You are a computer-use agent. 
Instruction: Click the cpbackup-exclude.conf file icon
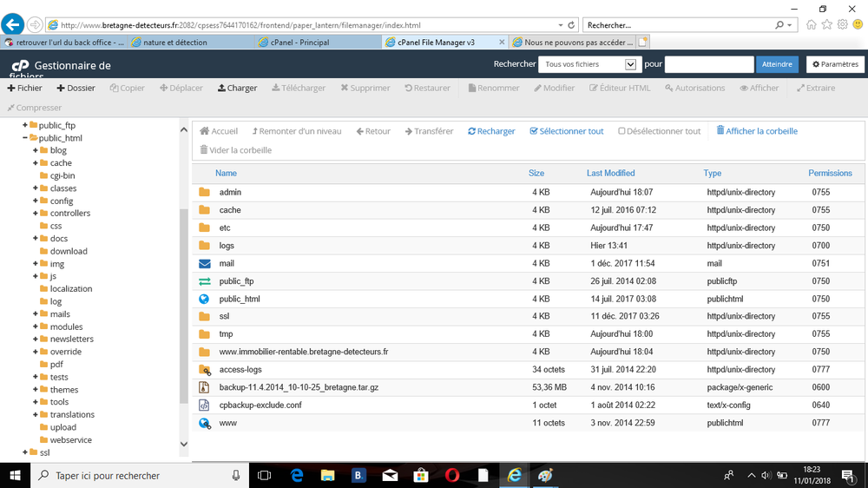(x=204, y=405)
